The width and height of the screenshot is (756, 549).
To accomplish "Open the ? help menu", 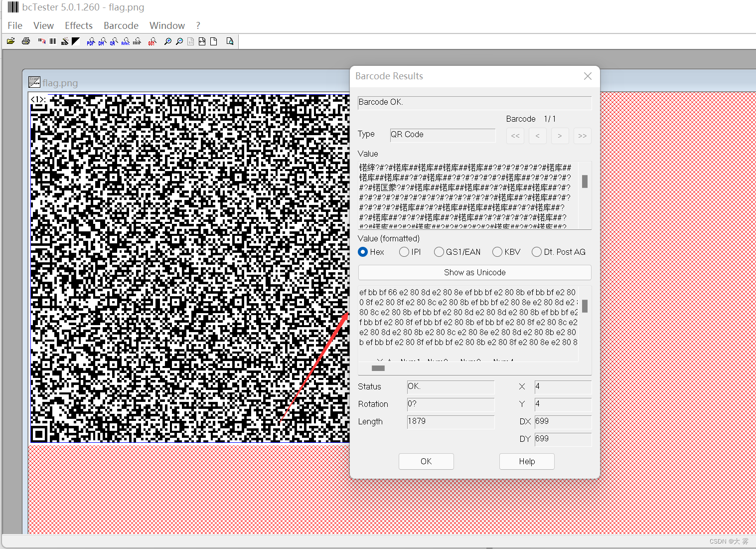I will pos(198,25).
